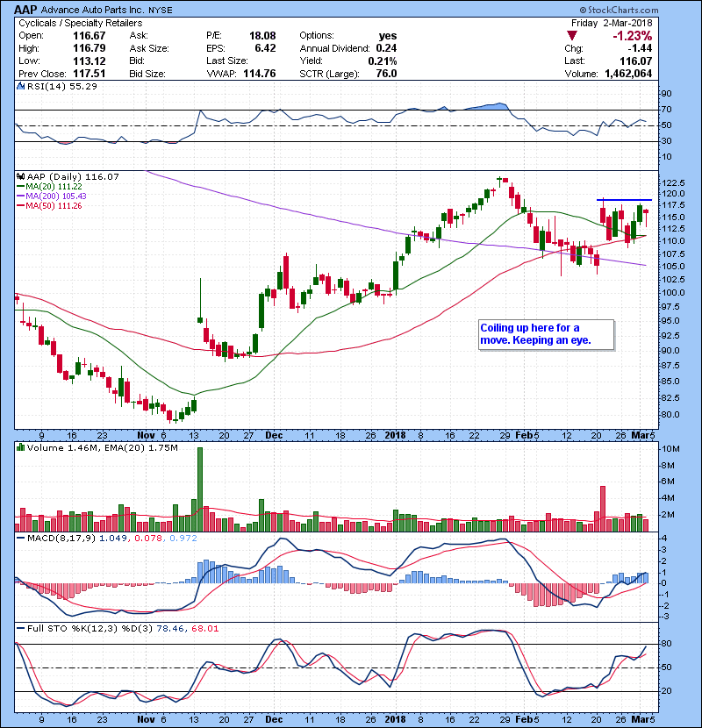Click the tall red volume bar in late February
702x728 pixels.
603,509
